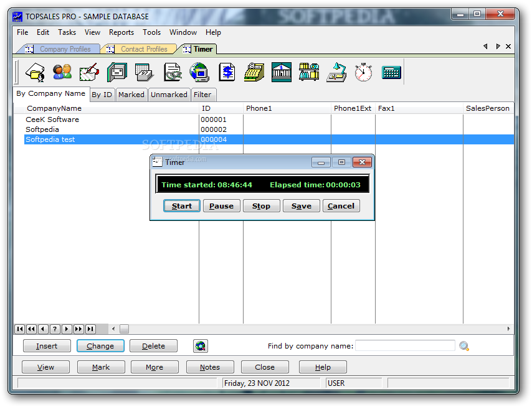Screen dimensions: 532x407
Task: Click the desk lamp icon
Action: tap(336, 72)
